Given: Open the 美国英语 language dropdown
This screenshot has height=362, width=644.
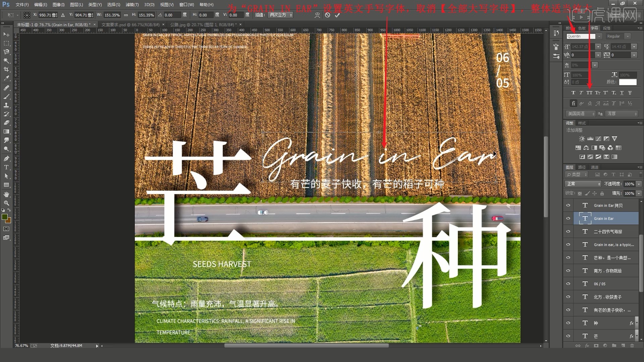Looking at the screenshot, I should pos(581,114).
